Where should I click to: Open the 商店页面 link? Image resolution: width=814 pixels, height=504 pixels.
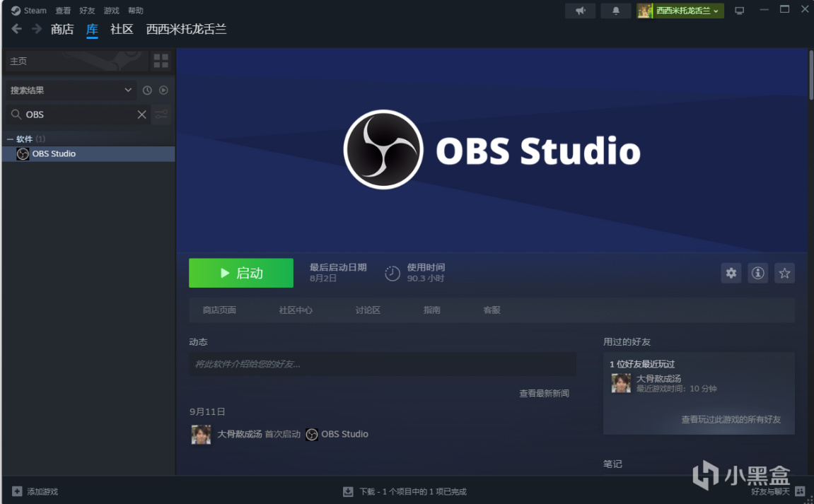(x=219, y=310)
